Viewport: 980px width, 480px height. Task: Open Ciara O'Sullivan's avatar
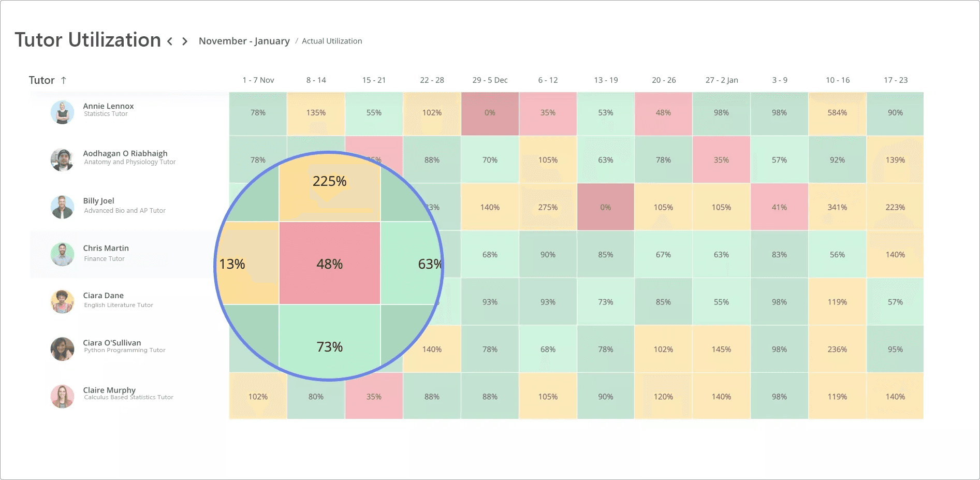[62, 349]
